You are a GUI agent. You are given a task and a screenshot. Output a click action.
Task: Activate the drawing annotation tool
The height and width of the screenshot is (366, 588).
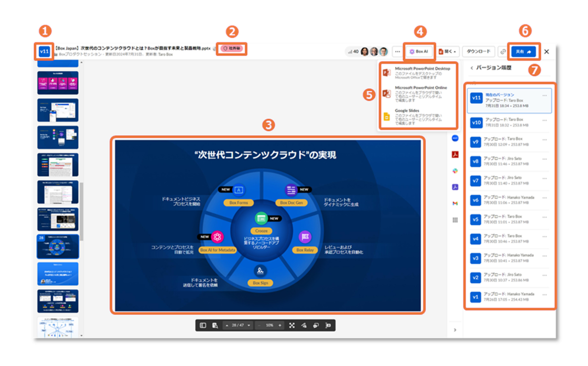(x=304, y=325)
